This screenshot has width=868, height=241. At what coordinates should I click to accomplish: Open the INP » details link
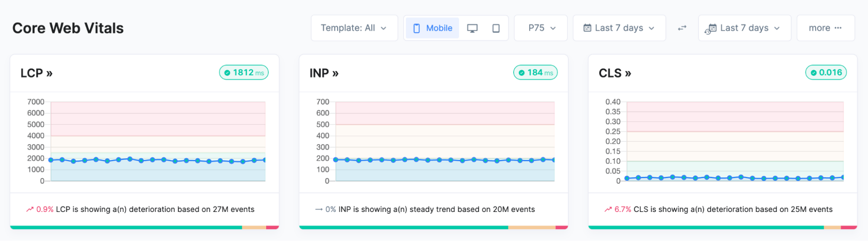point(324,73)
